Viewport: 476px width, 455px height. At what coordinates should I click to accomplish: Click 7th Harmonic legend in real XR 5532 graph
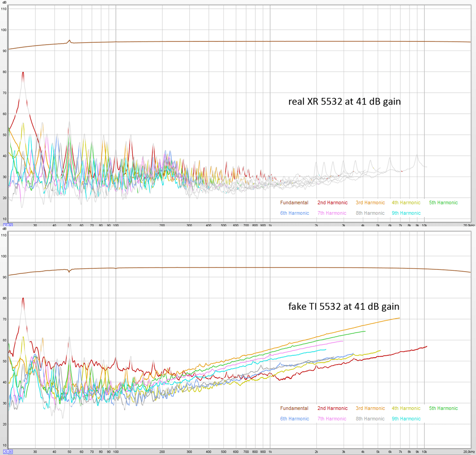click(x=332, y=213)
